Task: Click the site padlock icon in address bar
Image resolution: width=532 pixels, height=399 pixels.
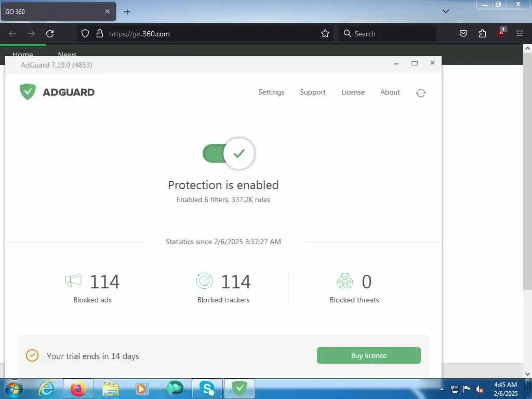Action: coord(99,33)
